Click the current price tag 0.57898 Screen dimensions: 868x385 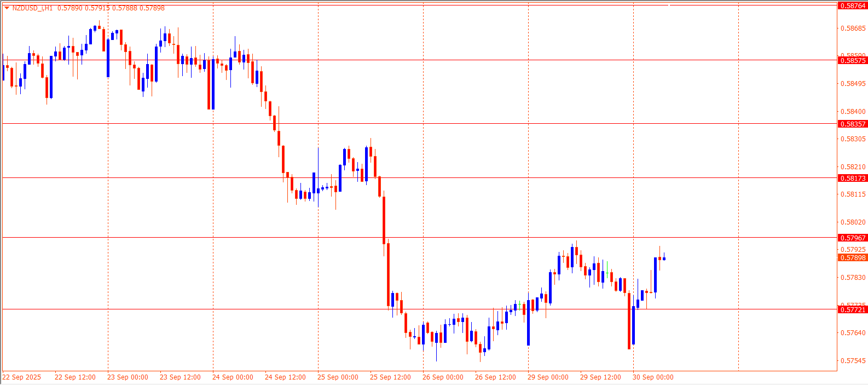click(853, 258)
